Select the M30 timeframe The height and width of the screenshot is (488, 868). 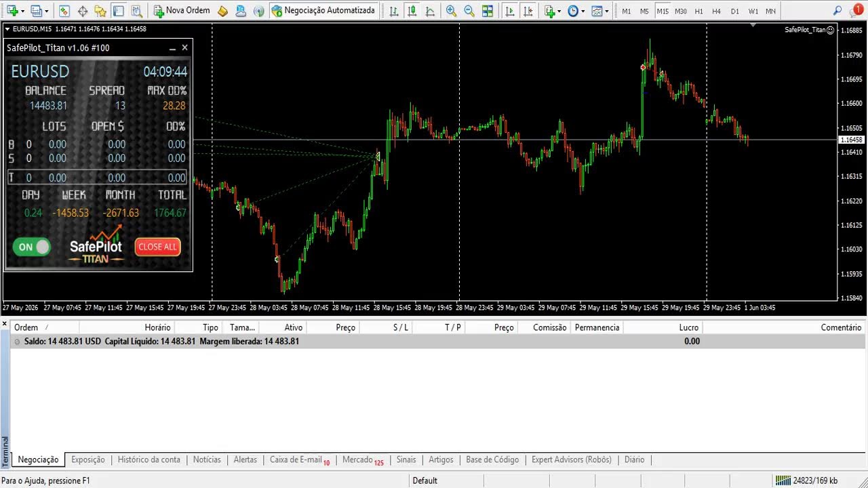pos(681,12)
